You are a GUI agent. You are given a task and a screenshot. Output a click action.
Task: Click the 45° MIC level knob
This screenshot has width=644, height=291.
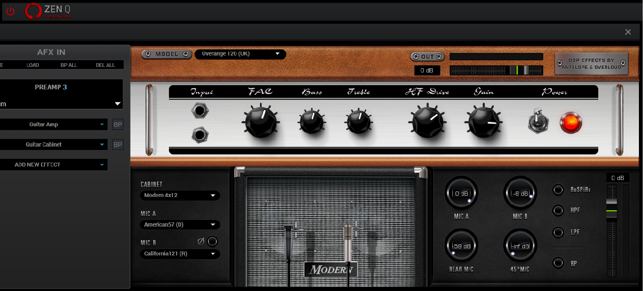pyautogui.click(x=520, y=246)
